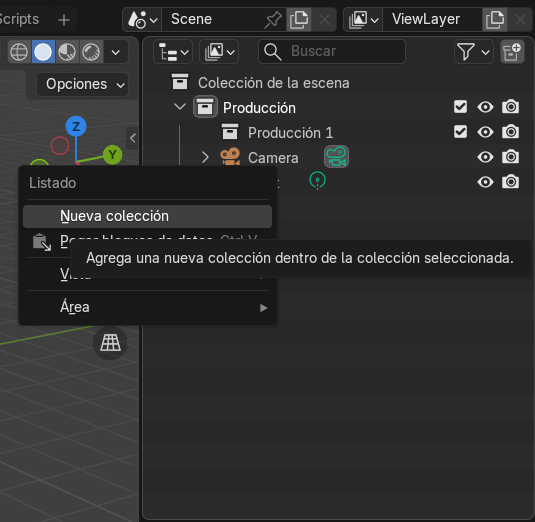This screenshot has width=535, height=522.
Task: Click new collection button in outliner header
Action: 512,52
